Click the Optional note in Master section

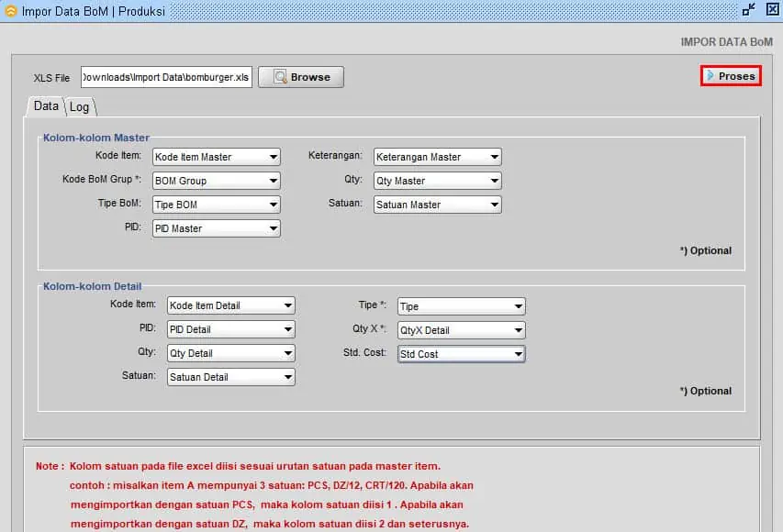(706, 250)
